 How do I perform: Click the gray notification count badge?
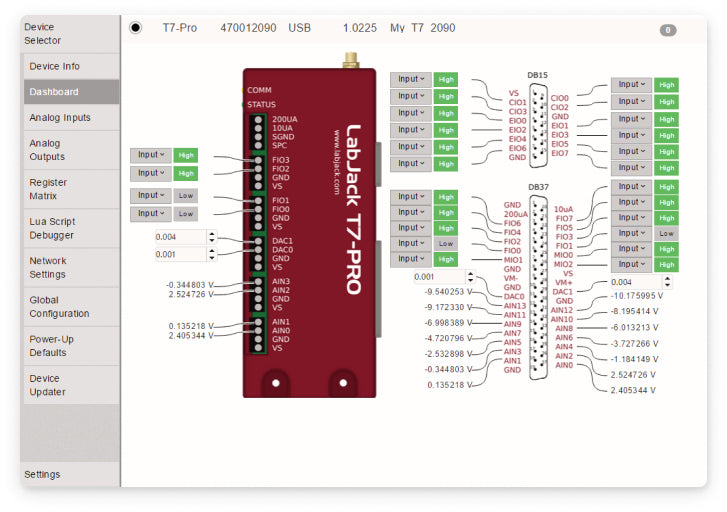click(668, 30)
